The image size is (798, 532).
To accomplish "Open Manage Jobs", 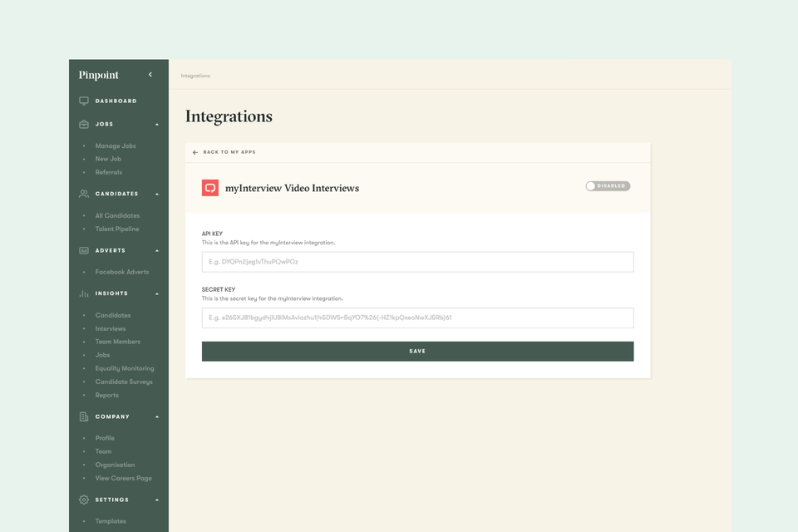I will pyautogui.click(x=116, y=146).
